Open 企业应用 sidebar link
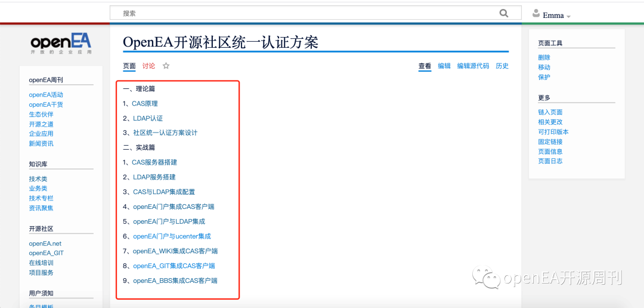 point(41,134)
